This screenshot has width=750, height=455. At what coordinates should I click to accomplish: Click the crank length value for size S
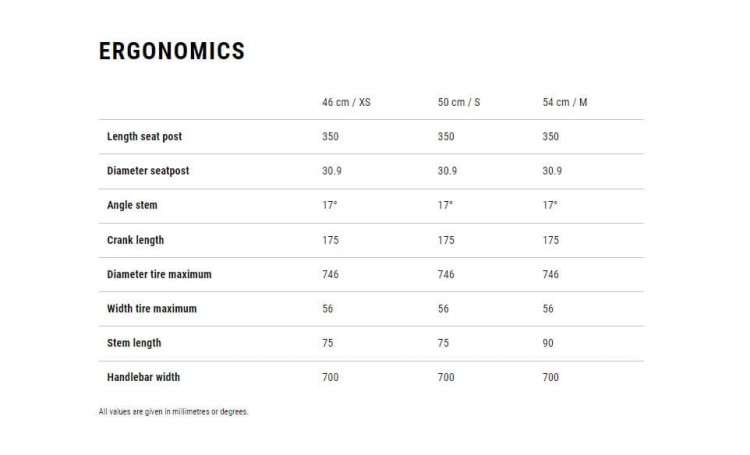click(x=446, y=240)
